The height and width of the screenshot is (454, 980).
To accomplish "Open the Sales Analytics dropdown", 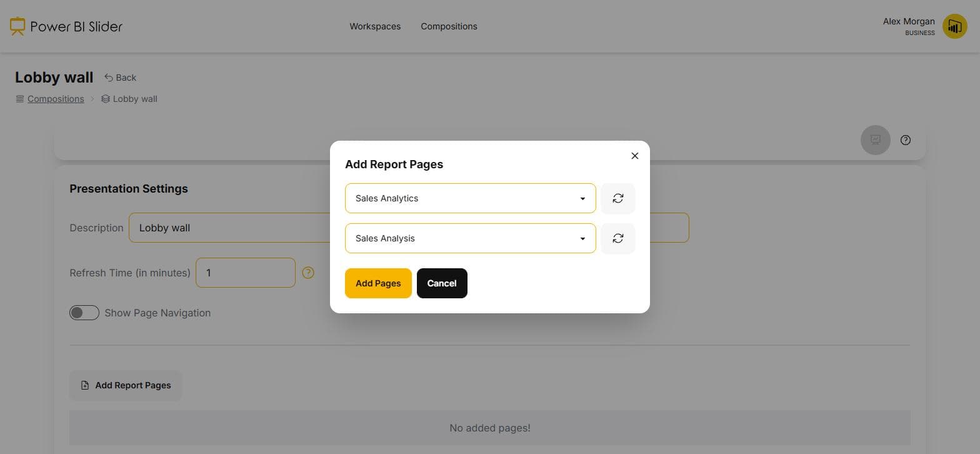I will (470, 198).
